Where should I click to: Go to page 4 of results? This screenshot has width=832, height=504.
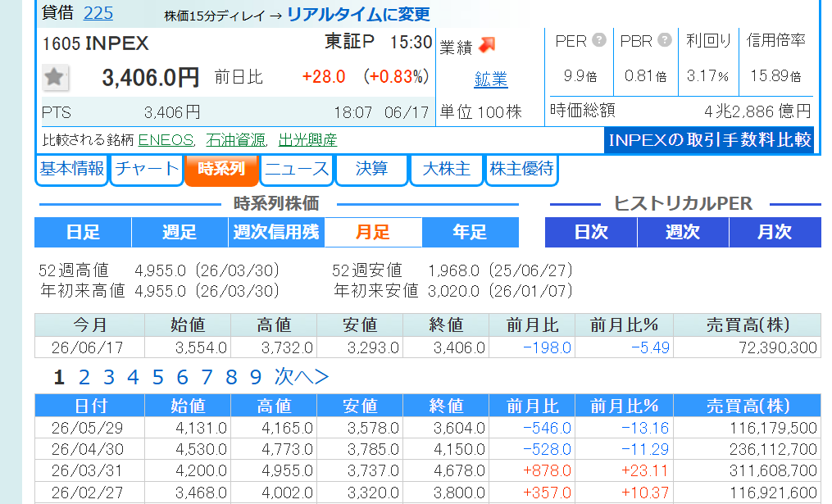[x=133, y=377]
